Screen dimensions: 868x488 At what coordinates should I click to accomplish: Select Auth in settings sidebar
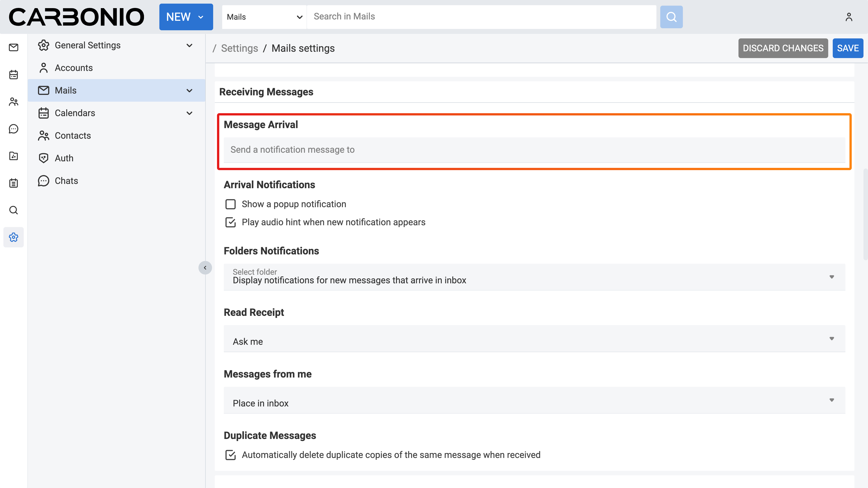(64, 158)
